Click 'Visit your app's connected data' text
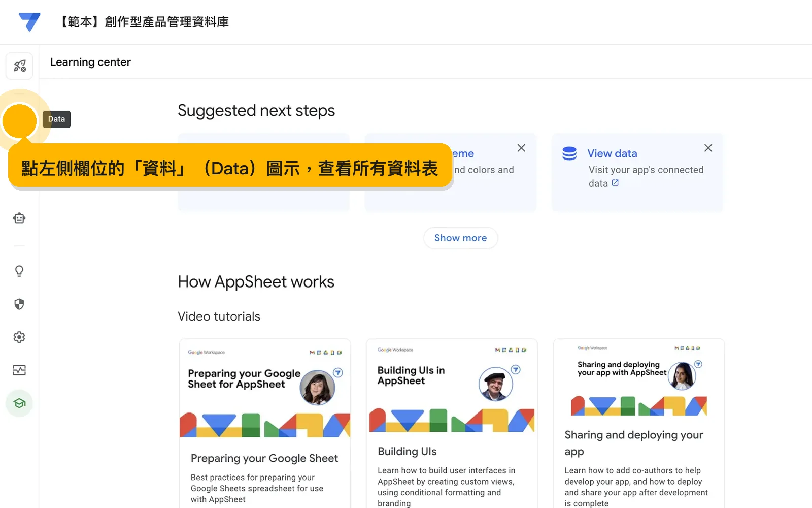The width and height of the screenshot is (812, 508). tap(646, 176)
